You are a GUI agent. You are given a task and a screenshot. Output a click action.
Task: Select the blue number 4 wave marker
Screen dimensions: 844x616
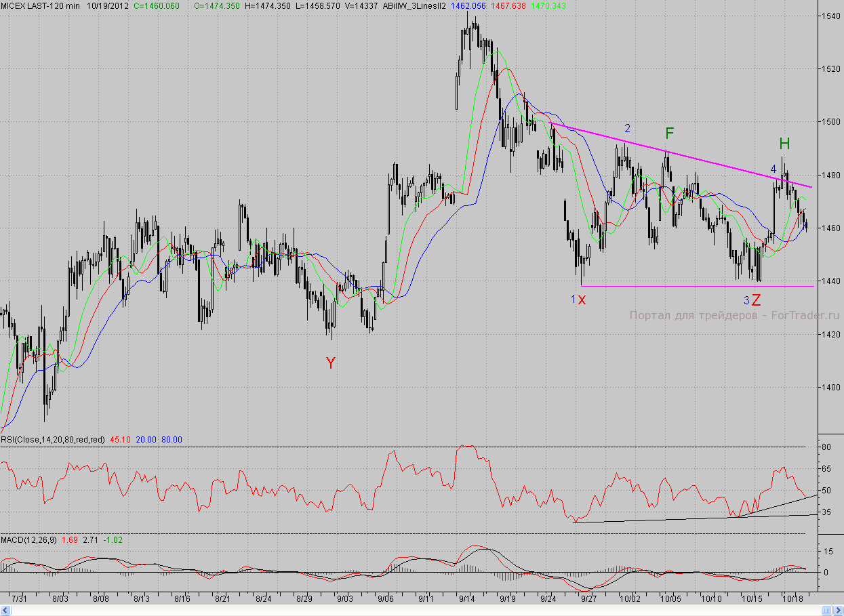(x=773, y=168)
